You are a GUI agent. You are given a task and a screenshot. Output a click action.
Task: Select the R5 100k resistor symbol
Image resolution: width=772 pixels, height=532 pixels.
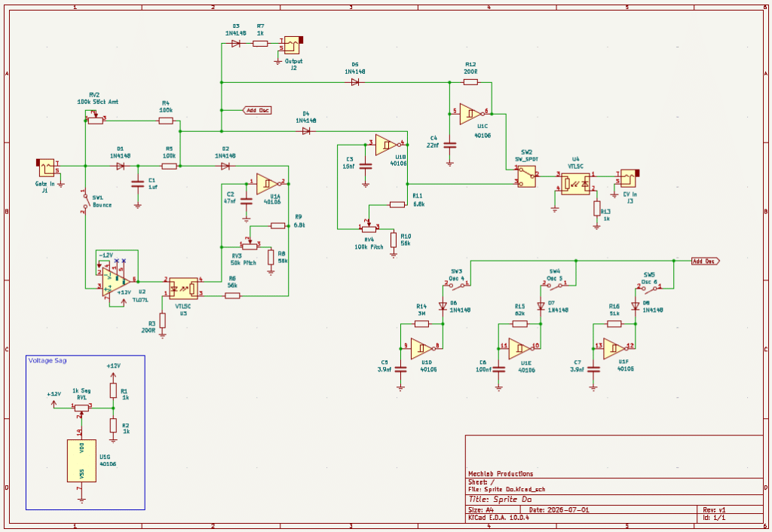(169, 166)
